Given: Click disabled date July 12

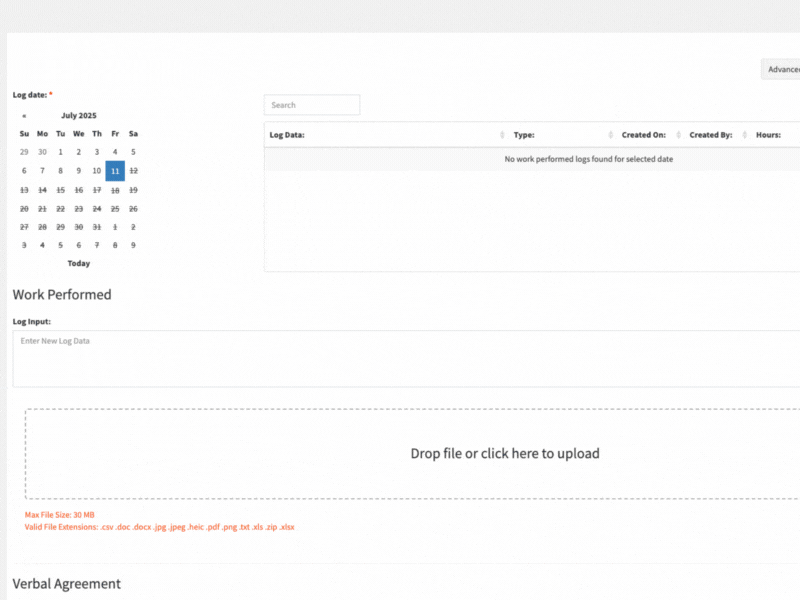Looking at the screenshot, I should (133, 171).
